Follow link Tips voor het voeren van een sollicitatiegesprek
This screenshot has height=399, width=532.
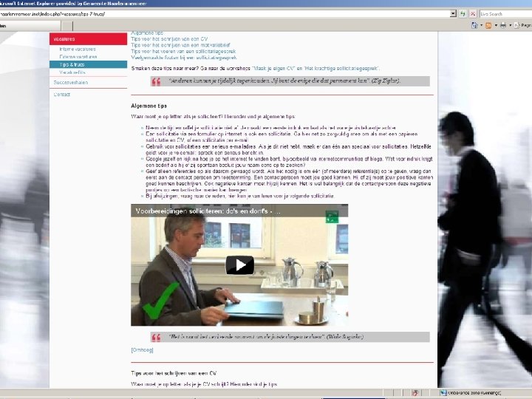pos(183,51)
